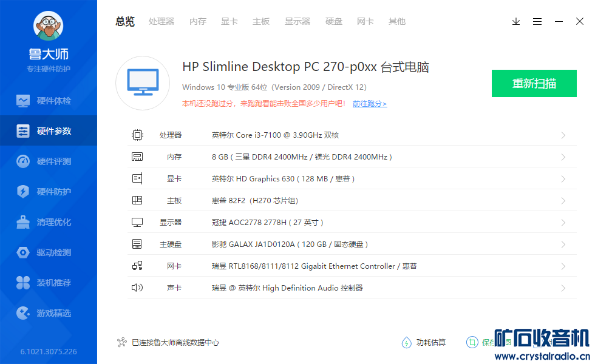This screenshot has height=364, width=595.
Task: Click the 网卡 network icon
Action: tap(137, 266)
